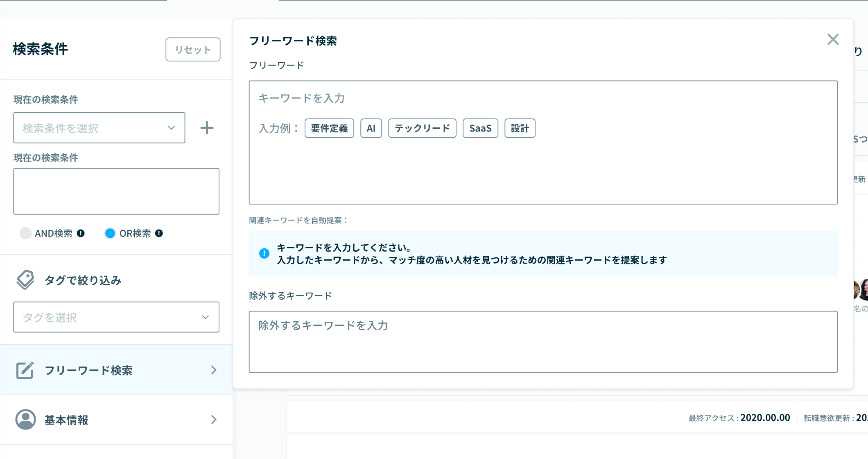Click the info icon next to AND検索
Image resolution: width=868 pixels, height=459 pixels.
[81, 233]
